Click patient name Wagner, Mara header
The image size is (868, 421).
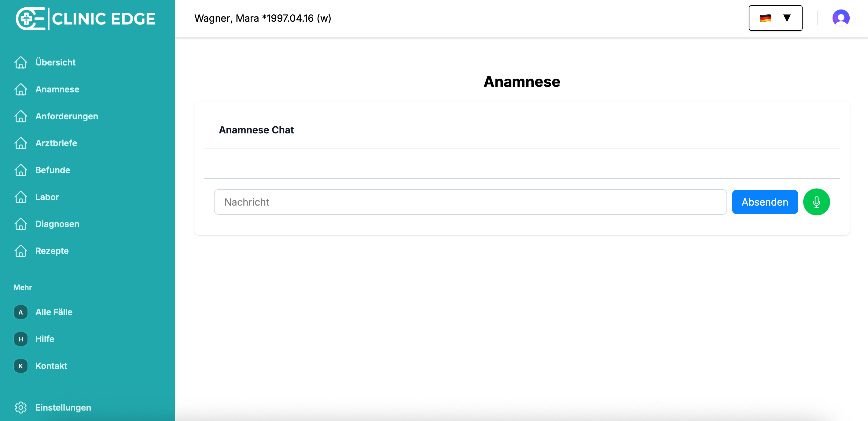click(263, 18)
